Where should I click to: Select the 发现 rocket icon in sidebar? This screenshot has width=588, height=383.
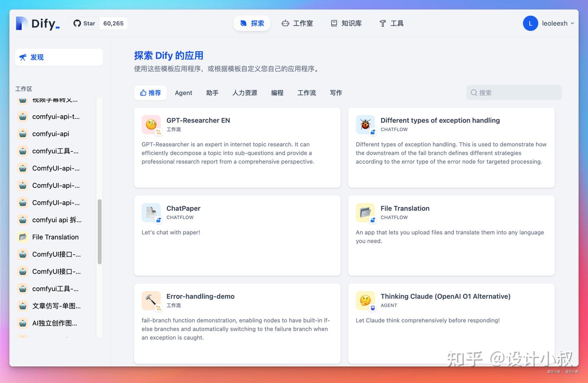pos(23,57)
